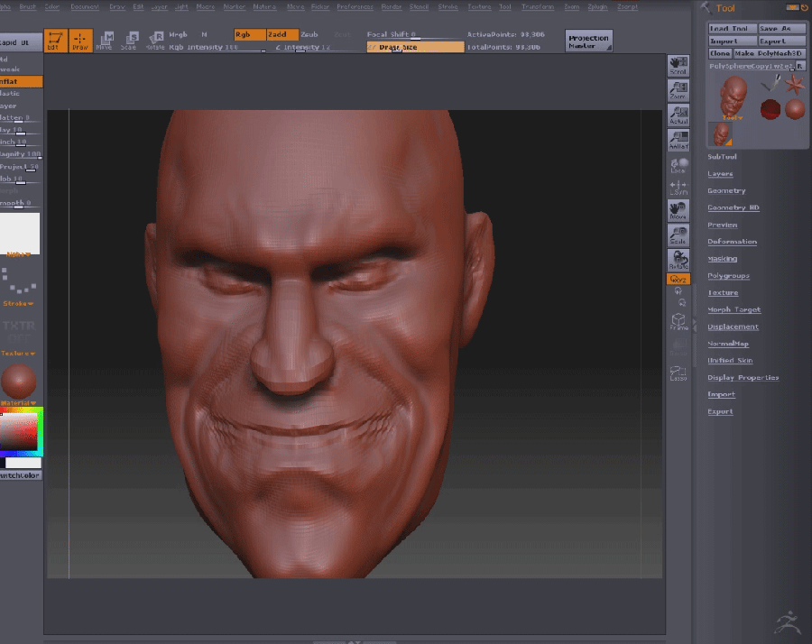Expand the Geometry section
The width and height of the screenshot is (812, 644).
726,190
